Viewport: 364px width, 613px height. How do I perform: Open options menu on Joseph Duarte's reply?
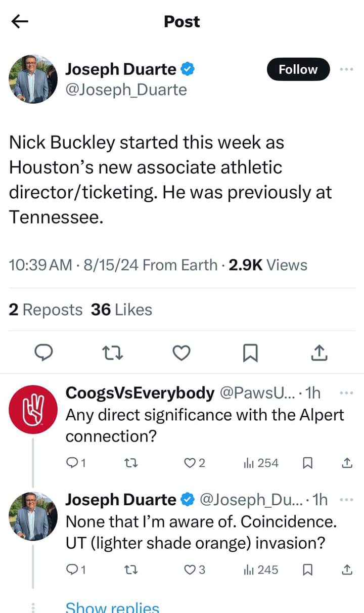coord(346,500)
